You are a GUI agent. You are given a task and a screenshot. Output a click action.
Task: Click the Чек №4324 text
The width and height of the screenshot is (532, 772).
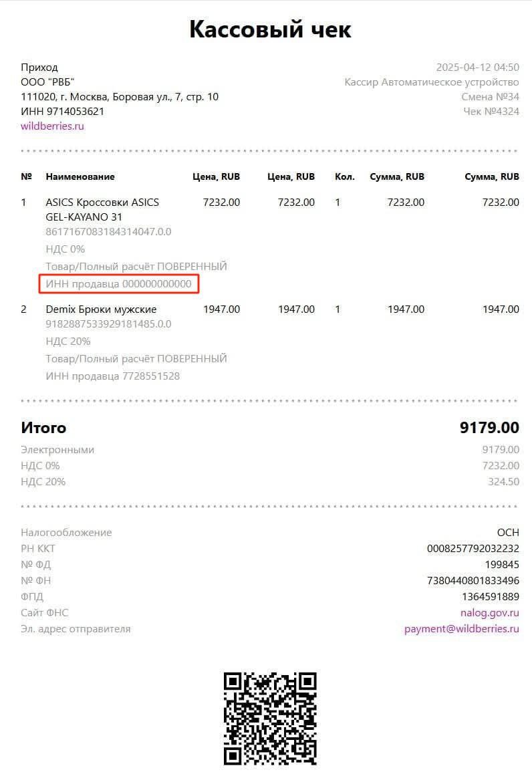491,112
